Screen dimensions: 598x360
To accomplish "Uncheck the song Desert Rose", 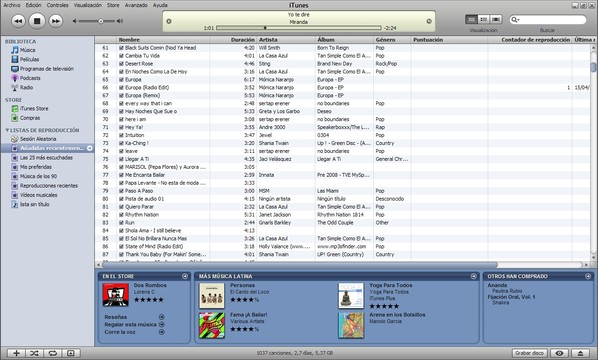I will point(121,64).
